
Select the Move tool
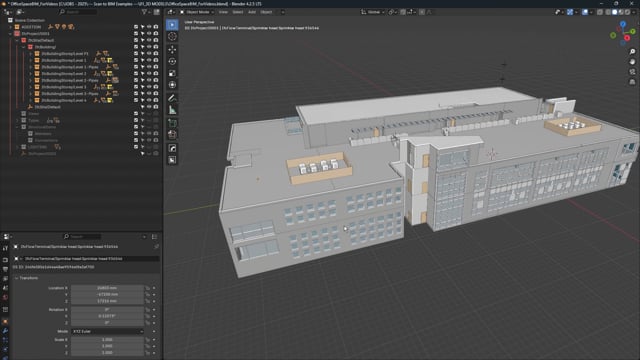[x=172, y=49]
